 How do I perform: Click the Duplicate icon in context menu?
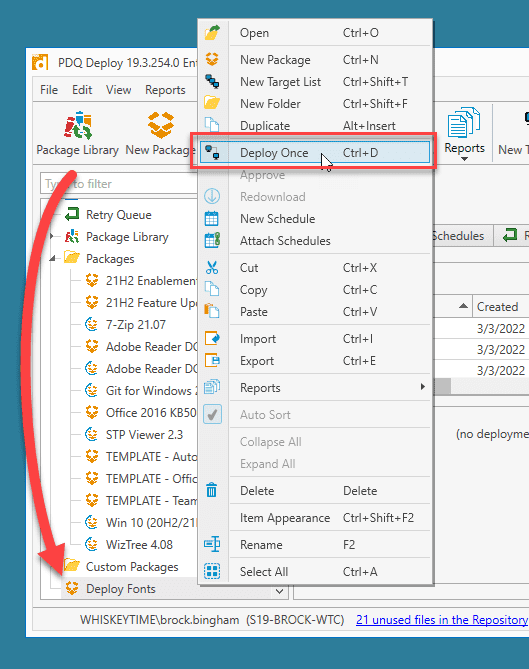(x=212, y=125)
